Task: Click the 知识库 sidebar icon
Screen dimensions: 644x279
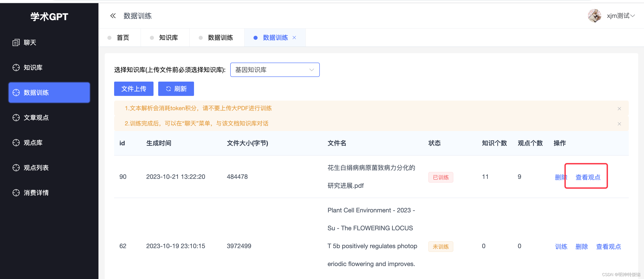Action: [x=16, y=68]
